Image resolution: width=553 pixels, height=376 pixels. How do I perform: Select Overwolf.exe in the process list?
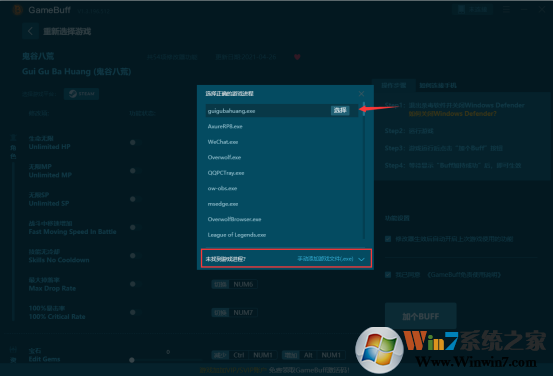224,157
